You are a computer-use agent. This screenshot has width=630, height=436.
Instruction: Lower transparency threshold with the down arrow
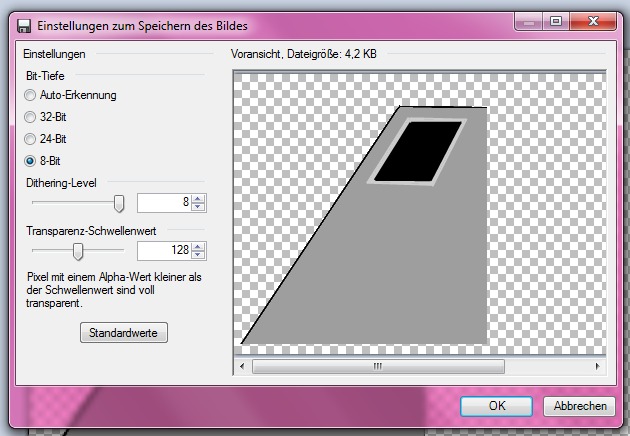[198, 255]
